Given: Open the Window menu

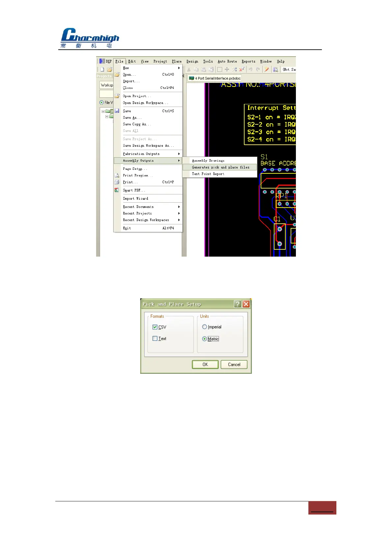Looking at the screenshot, I should click(266, 62).
